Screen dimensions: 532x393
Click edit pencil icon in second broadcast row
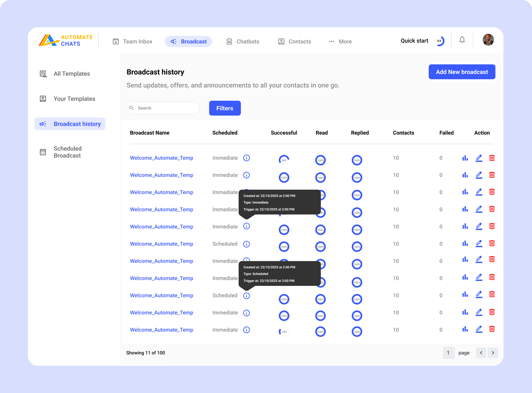[479, 175]
